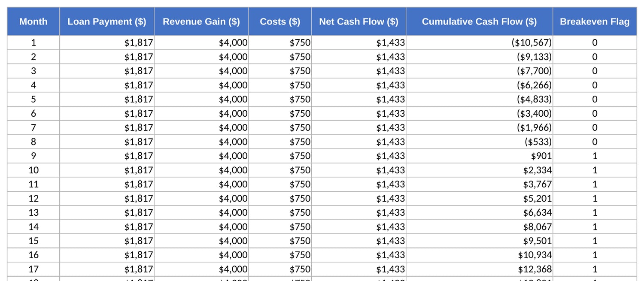Click the Revenue Gain ($) column header

[201, 21]
